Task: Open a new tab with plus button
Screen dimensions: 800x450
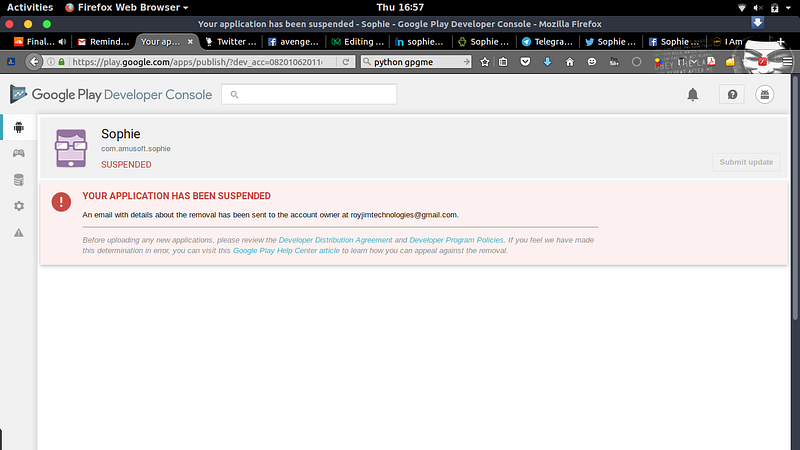Action: click(780, 42)
